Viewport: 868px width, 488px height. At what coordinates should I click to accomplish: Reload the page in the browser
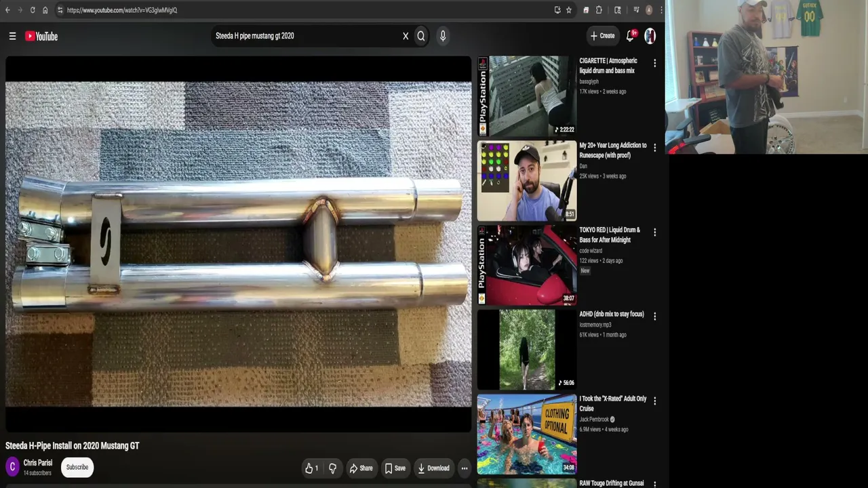(33, 10)
